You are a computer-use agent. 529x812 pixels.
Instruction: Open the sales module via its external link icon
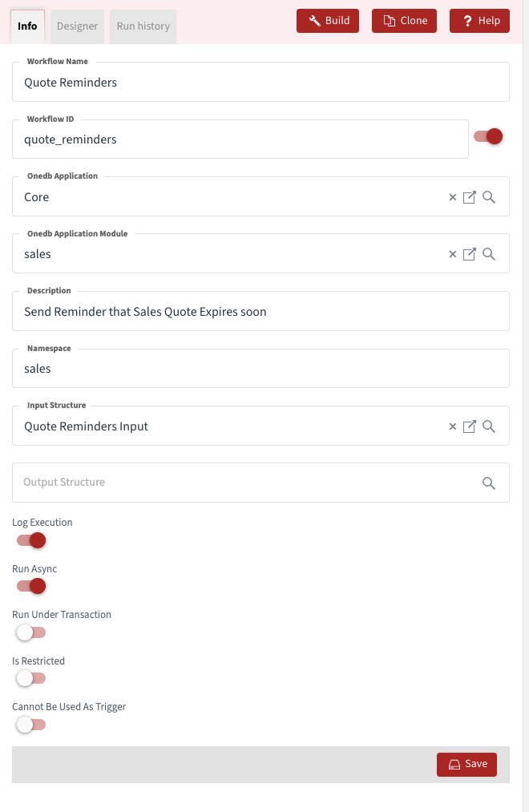tap(470, 253)
